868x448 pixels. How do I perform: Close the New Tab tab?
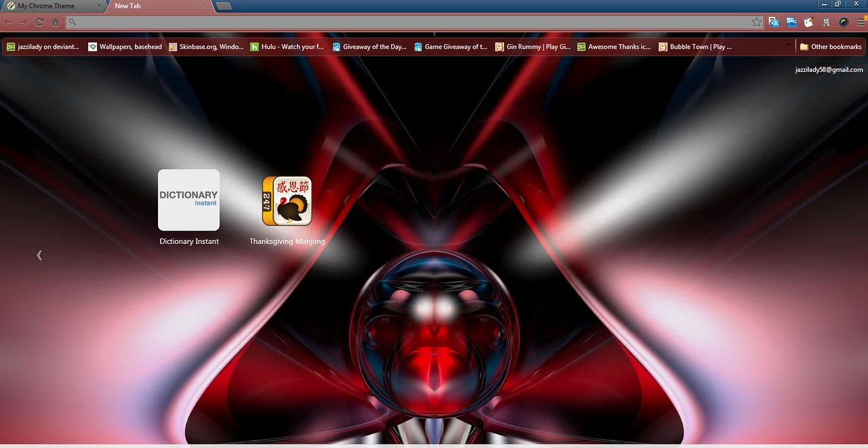coord(205,6)
